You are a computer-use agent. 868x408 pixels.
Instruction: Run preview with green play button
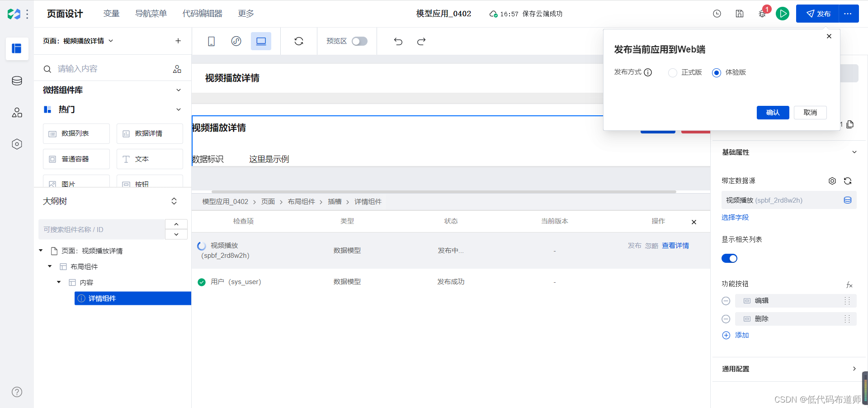783,14
